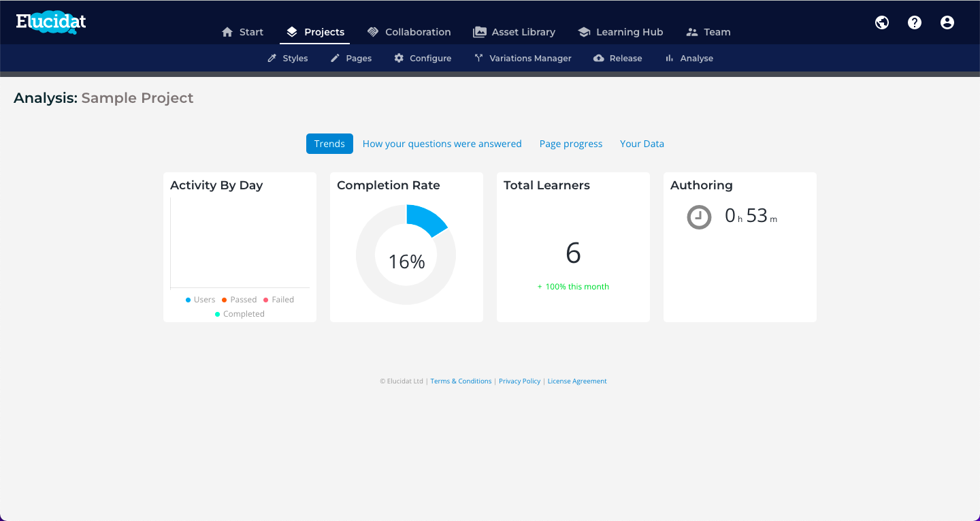Click the Learning Hub graduation cap icon

584,32
